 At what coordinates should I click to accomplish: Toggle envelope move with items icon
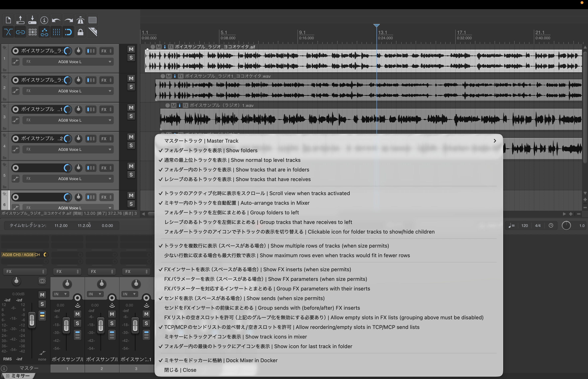tap(44, 32)
